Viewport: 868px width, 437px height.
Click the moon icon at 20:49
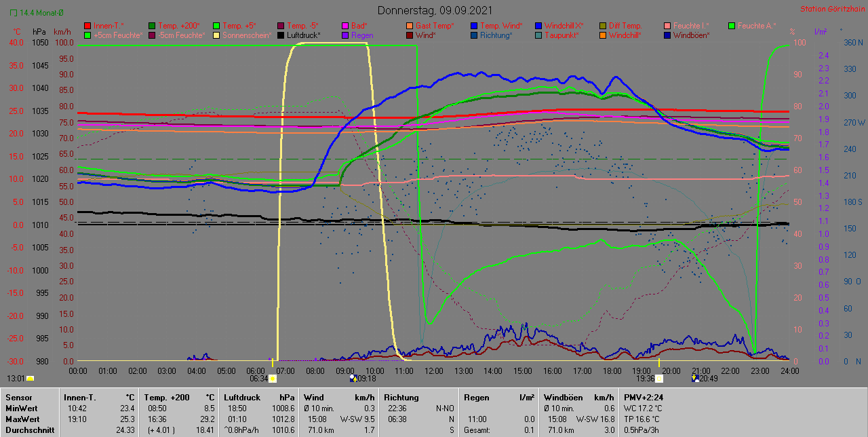coord(696,379)
